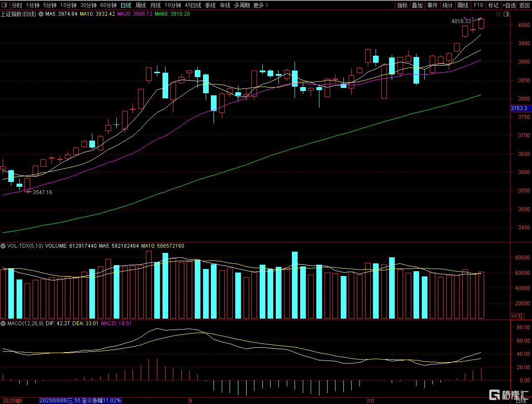Expand the MACD indicator dropdown arrow

point(4,323)
